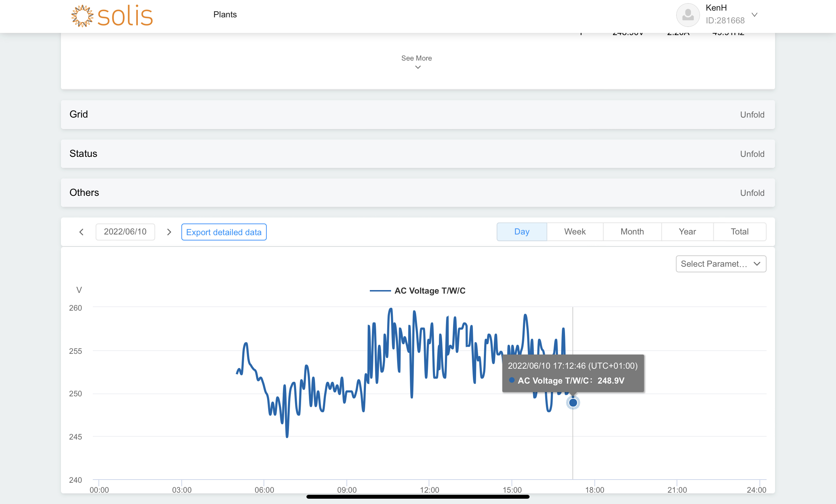Open the 2022/06/10 date field

click(x=125, y=232)
